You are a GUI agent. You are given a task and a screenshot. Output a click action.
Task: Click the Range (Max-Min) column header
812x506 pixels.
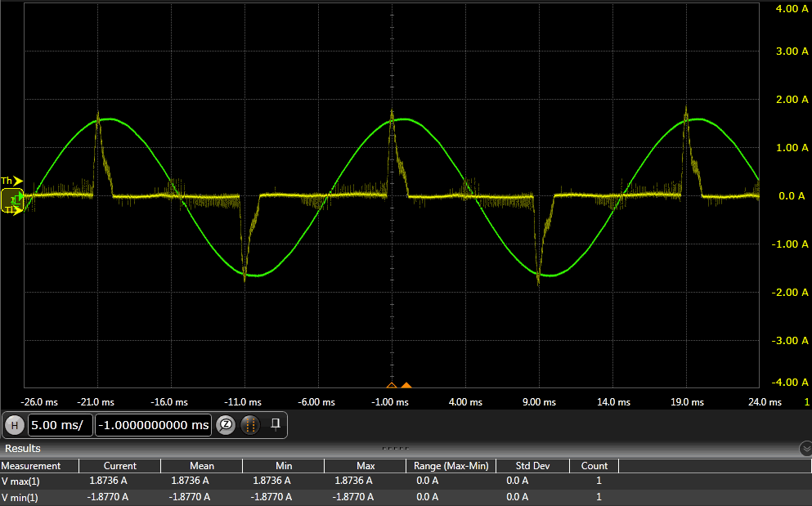tap(451, 466)
